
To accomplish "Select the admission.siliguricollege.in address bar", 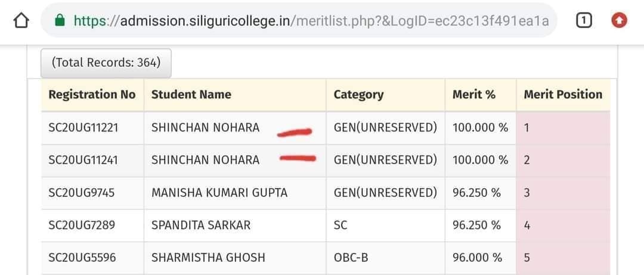I will [299, 20].
